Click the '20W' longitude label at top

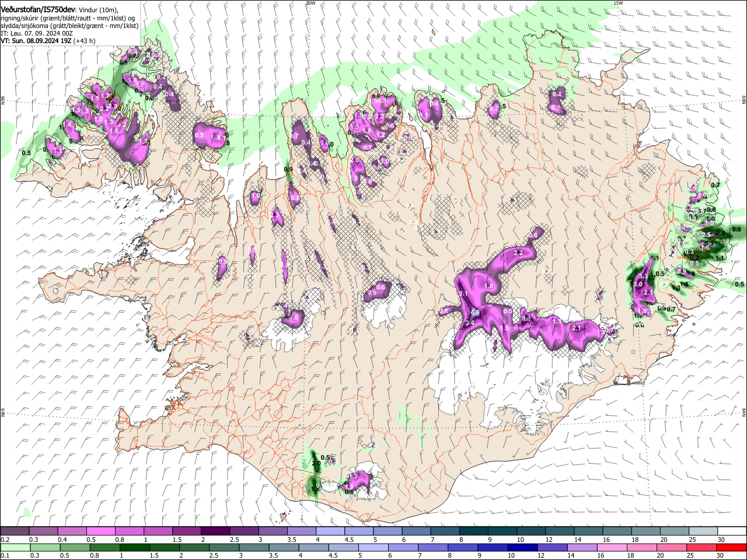tap(310, 3)
